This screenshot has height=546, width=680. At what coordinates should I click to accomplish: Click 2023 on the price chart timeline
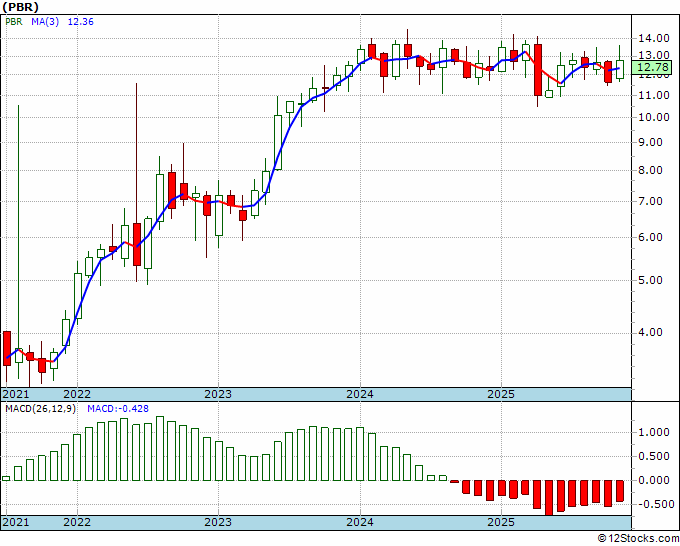[x=218, y=394]
